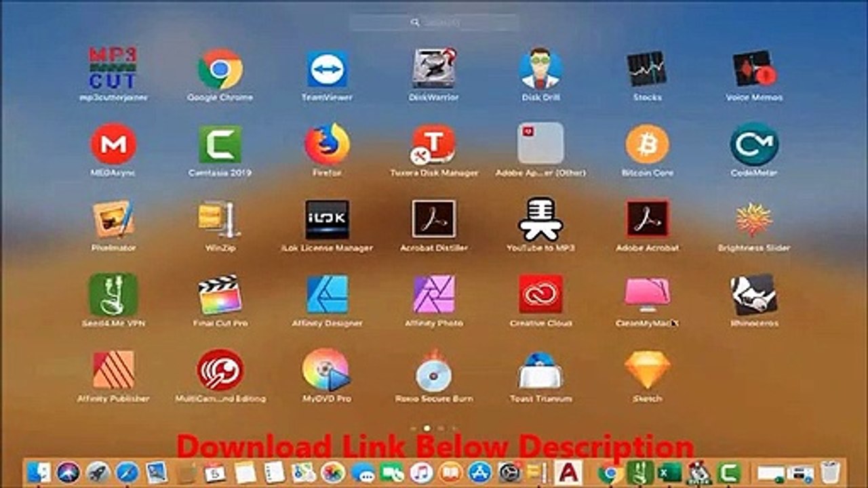Click Camtasia icon in the Dock

tap(729, 472)
